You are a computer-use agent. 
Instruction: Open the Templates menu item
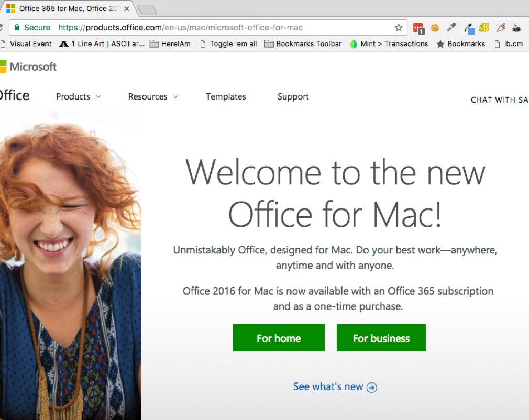226,97
